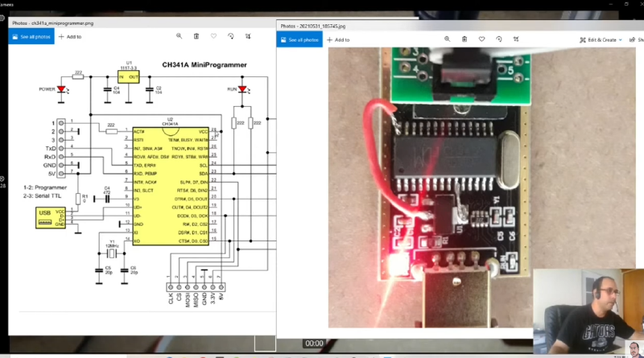Rotate icon in the ch341a_miniprogrammer Photos window
The height and width of the screenshot is (358, 644).
click(231, 36)
